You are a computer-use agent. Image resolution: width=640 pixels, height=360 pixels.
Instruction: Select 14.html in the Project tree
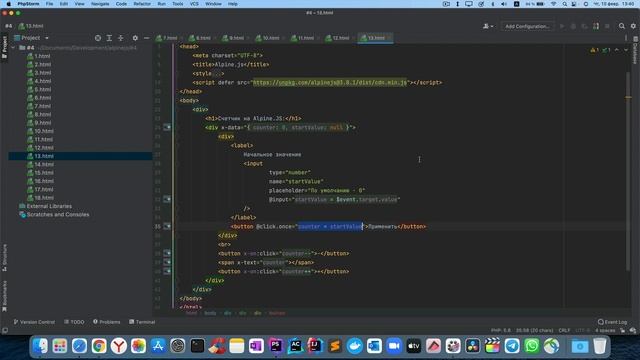40,164
